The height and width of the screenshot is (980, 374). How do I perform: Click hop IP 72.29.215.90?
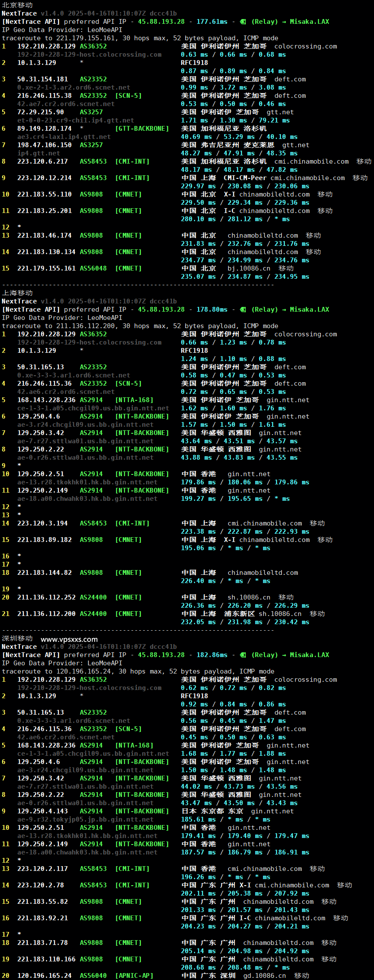pyautogui.click(x=41, y=112)
